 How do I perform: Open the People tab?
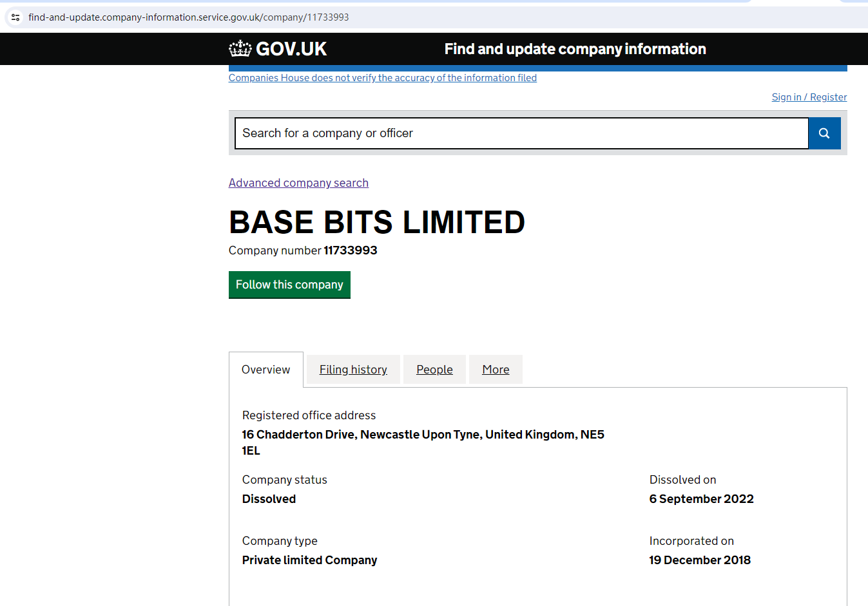pyautogui.click(x=434, y=370)
